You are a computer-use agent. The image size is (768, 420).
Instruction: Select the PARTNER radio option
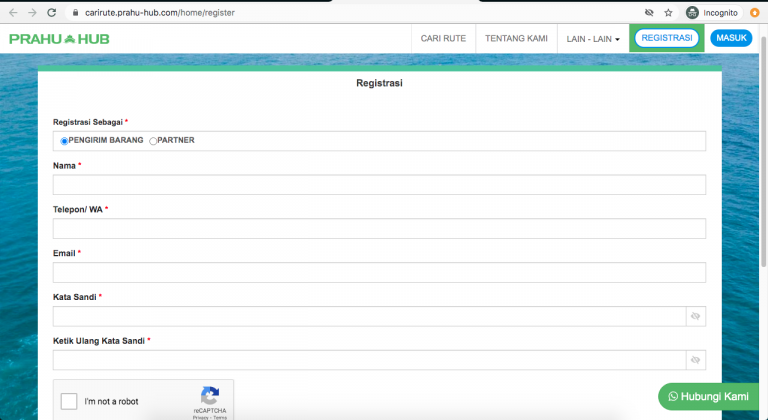pyautogui.click(x=153, y=141)
